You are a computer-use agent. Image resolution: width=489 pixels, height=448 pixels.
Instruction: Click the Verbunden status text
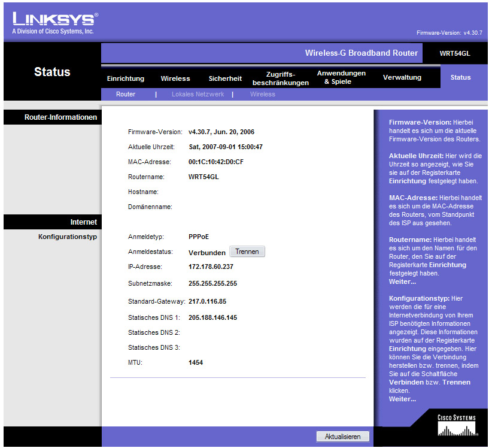pos(207,253)
